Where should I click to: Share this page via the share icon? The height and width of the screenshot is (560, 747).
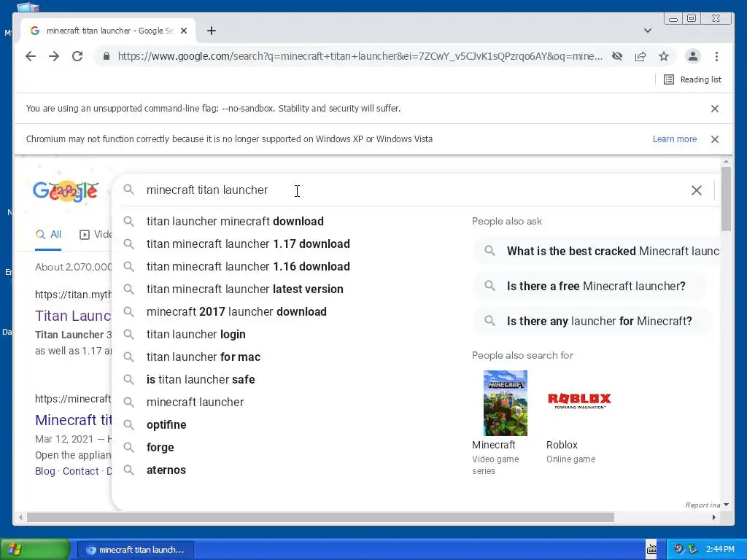coord(640,56)
